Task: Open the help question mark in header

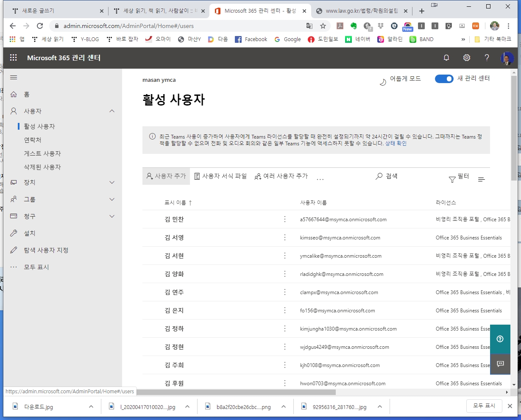Action: [x=487, y=58]
